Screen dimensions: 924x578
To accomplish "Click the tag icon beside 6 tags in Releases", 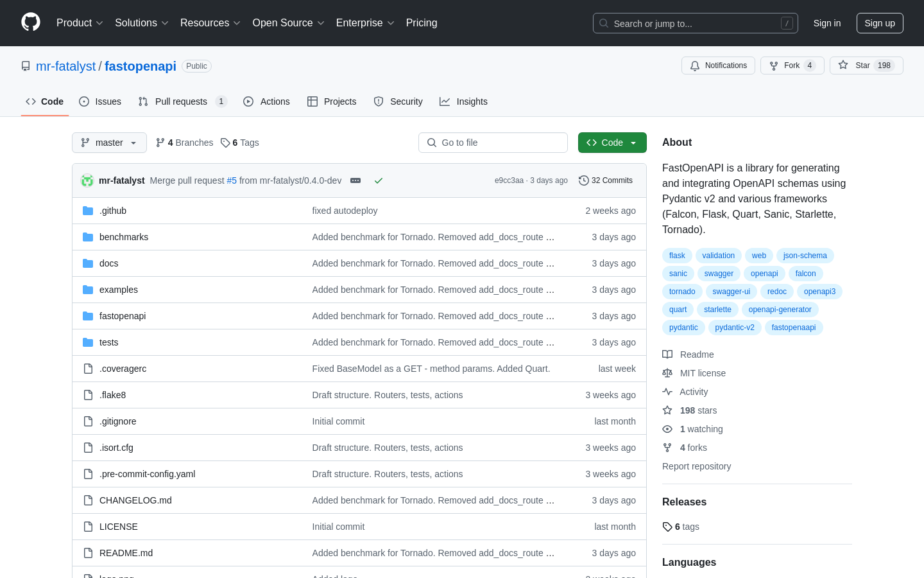I will coord(667,527).
